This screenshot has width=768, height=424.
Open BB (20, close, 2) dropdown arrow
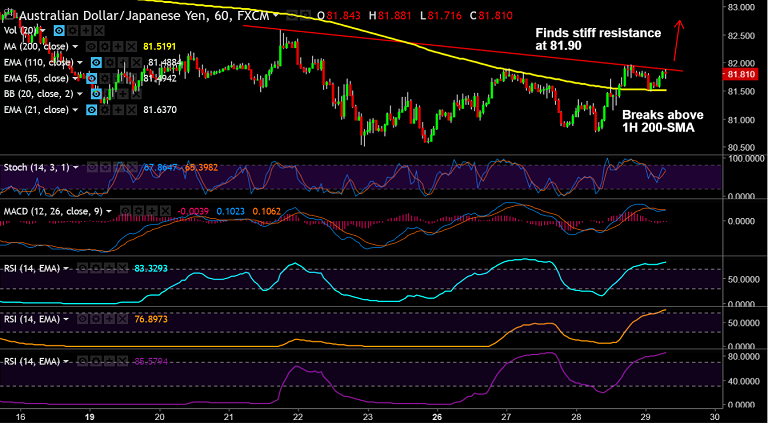coord(80,94)
